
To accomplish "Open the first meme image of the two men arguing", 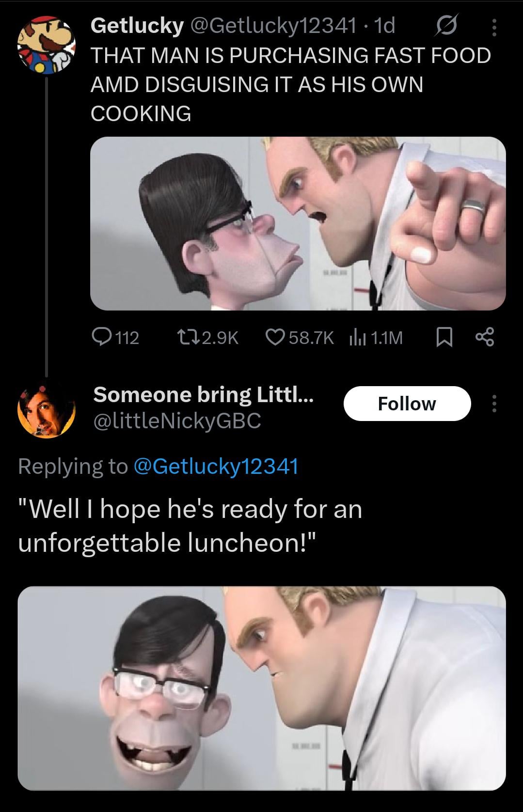I will (298, 223).
